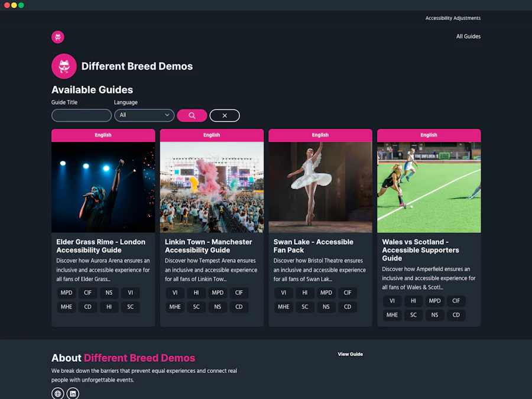Click the ballerina thumbnail
The height and width of the screenshot is (399, 532).
(320, 187)
